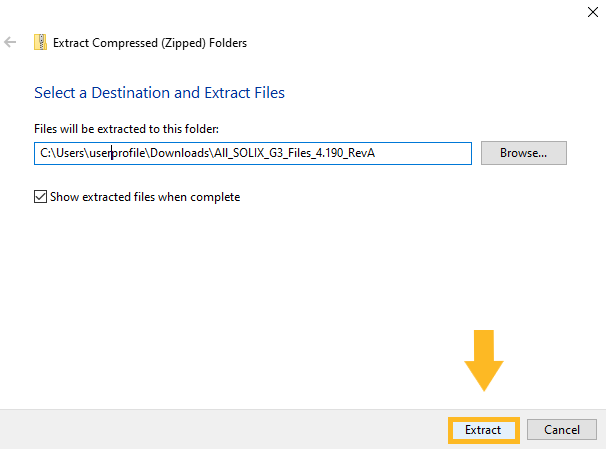
Task: Focus the destination folder path field
Action: (x=252, y=153)
